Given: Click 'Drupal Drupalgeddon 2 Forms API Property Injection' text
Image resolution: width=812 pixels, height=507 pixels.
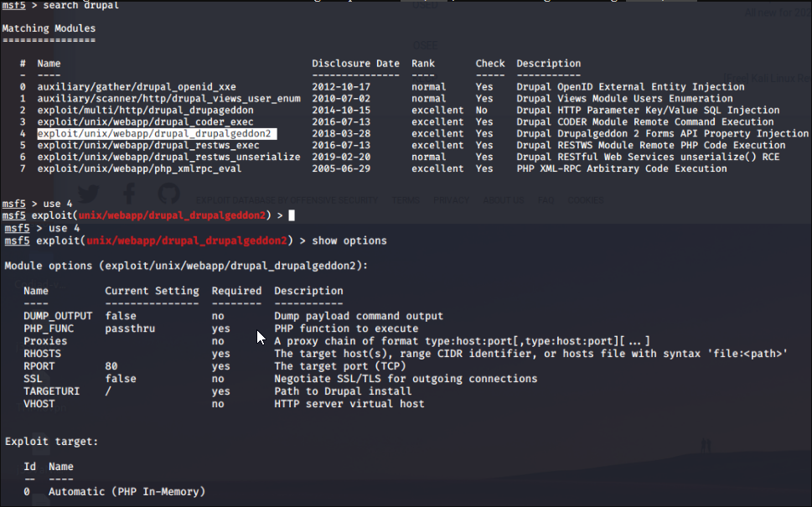Looking at the screenshot, I should coord(662,133).
